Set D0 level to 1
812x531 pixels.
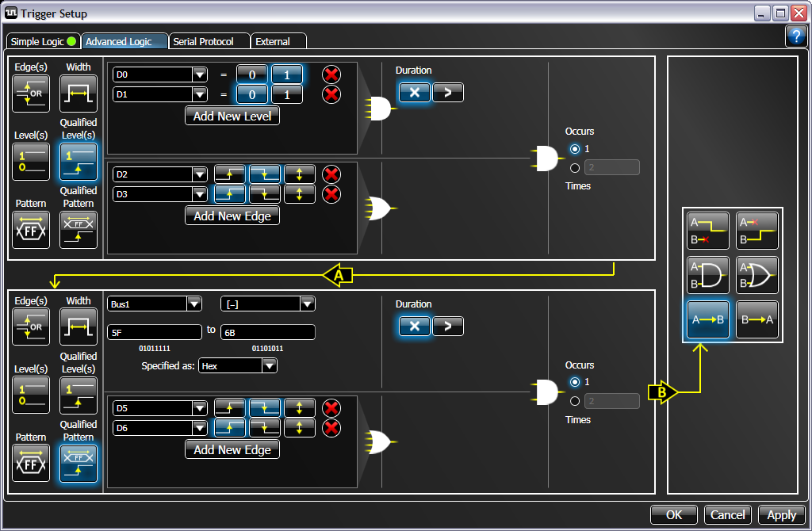(x=287, y=74)
